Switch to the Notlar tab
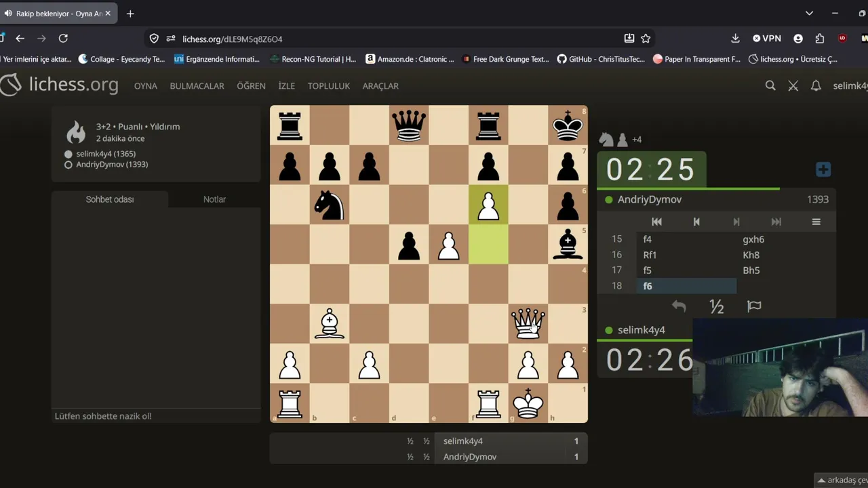This screenshot has width=868, height=488. [x=214, y=199]
